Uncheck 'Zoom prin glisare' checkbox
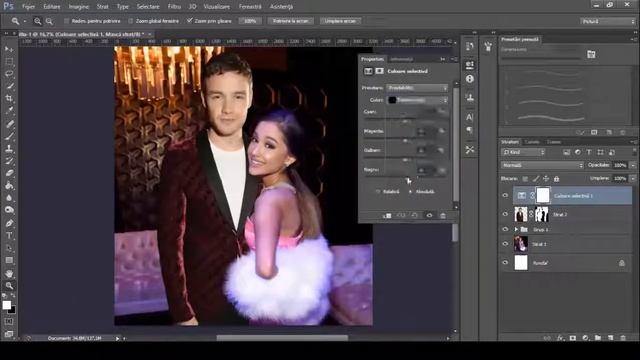This screenshot has height=360, width=640. pos(189,20)
